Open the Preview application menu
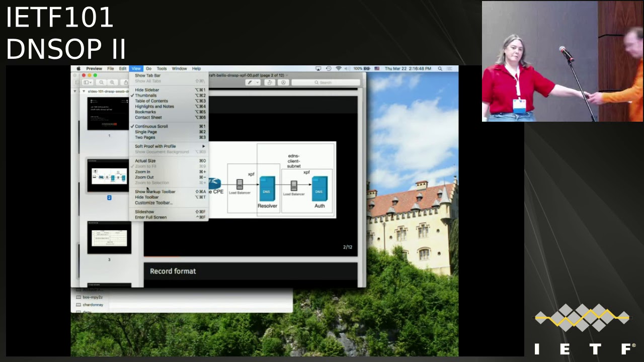This screenshot has height=362, width=644. [x=94, y=68]
